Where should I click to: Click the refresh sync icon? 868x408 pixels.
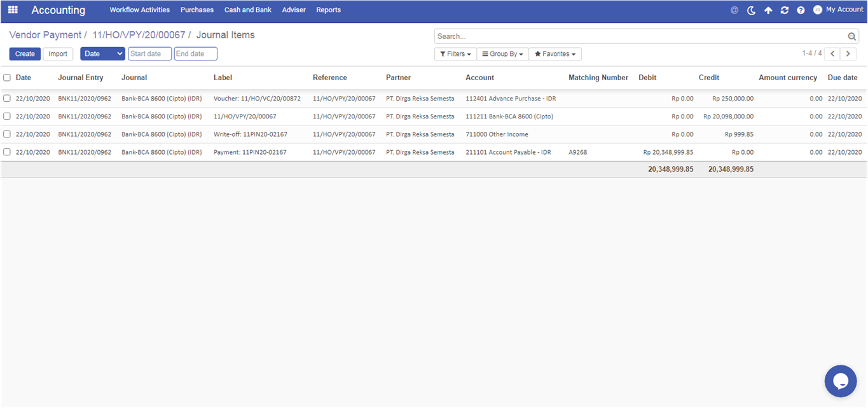[x=785, y=10]
